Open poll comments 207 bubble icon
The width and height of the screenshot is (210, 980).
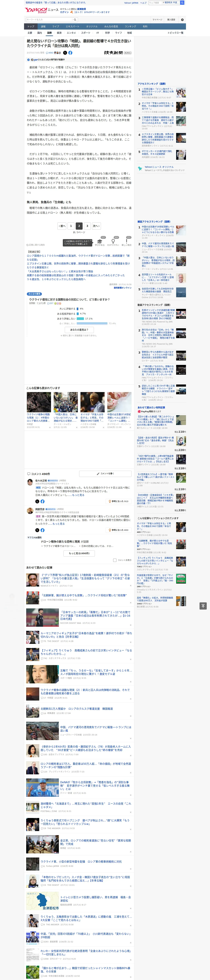(50, 303)
